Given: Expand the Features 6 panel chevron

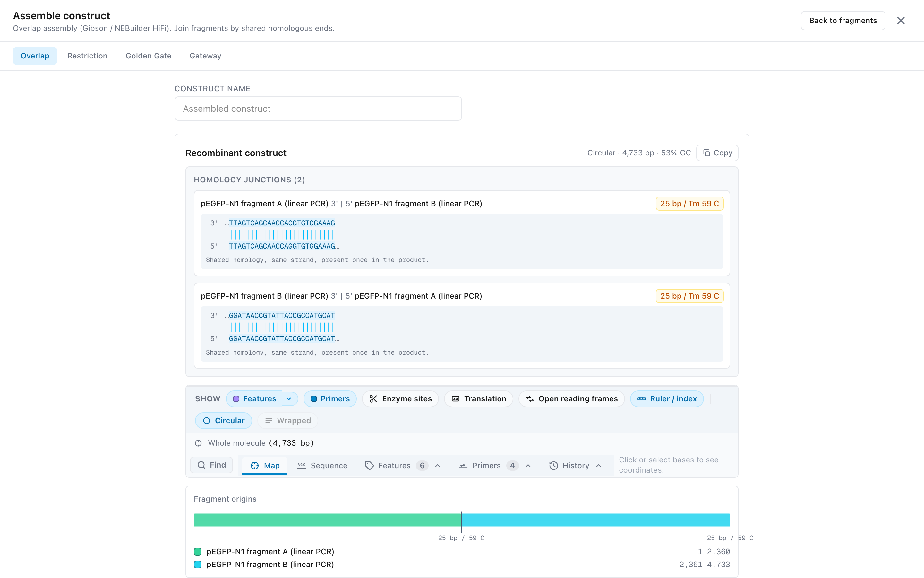Looking at the screenshot, I should click(438, 466).
